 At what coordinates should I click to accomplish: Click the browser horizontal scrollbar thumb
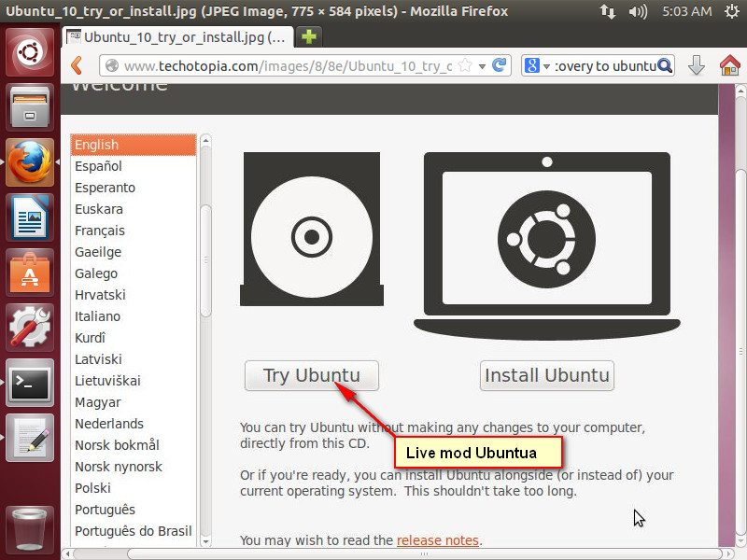tap(425, 553)
